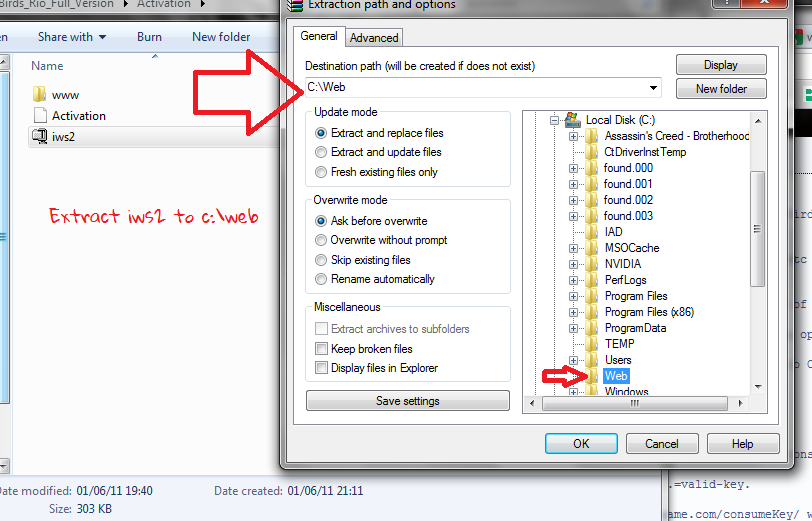
Task: Open the www folder icon
Action: [39, 94]
